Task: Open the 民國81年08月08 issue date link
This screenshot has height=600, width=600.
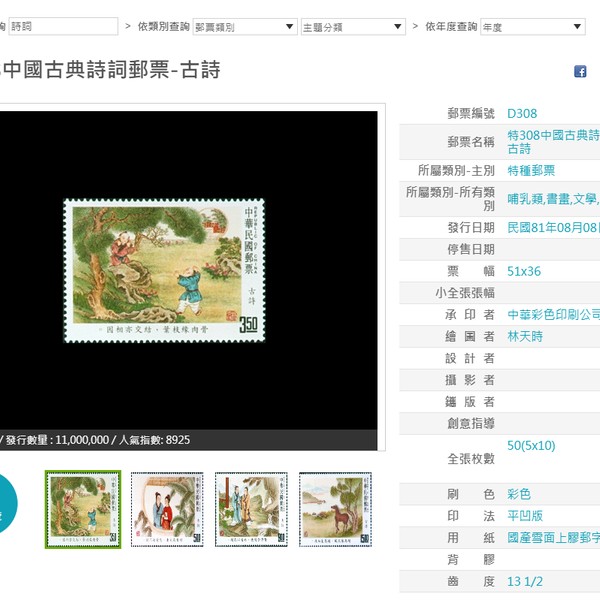Action: point(553,228)
